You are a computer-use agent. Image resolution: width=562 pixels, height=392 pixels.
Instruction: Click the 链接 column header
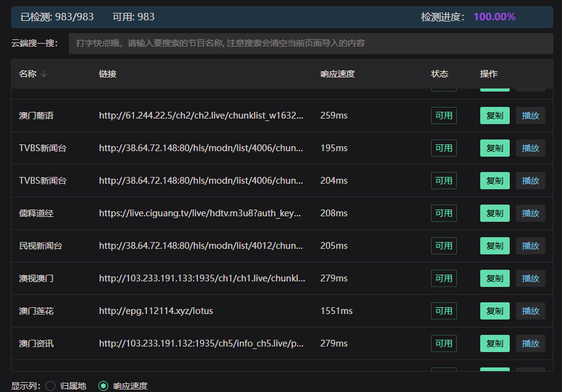point(108,74)
